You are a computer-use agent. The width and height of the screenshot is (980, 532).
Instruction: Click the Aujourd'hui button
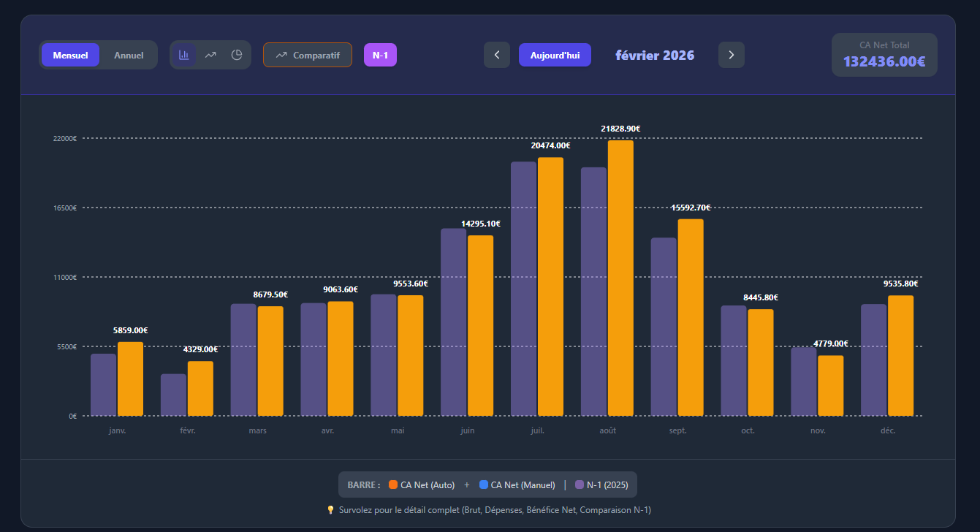[x=555, y=55]
